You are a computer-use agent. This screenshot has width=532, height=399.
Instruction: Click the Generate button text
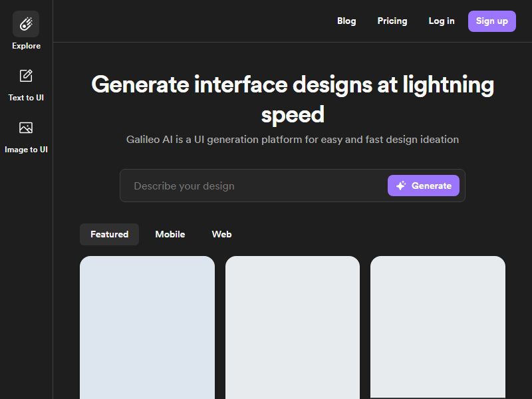click(432, 186)
